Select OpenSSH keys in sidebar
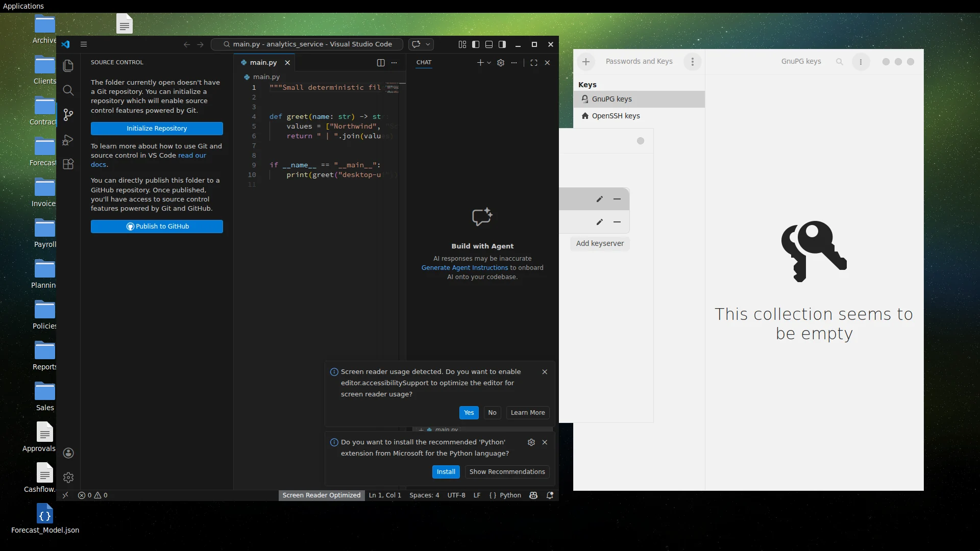The height and width of the screenshot is (551, 980). coord(639,116)
